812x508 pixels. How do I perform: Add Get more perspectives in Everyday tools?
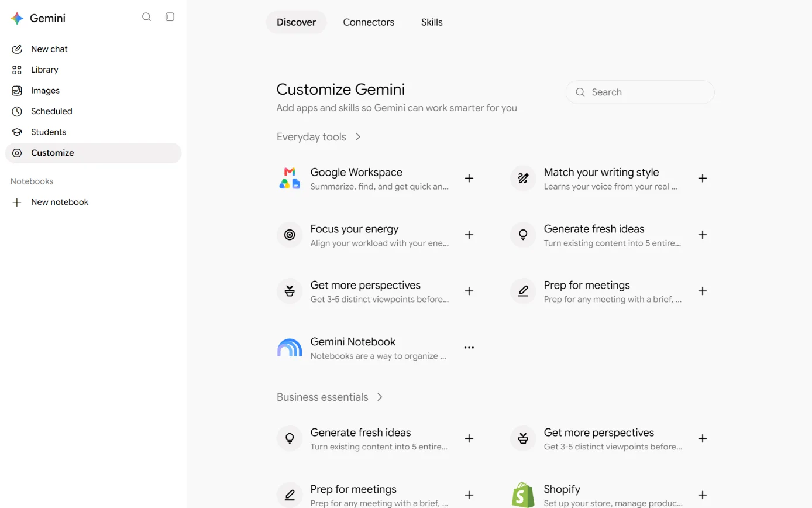pyautogui.click(x=469, y=291)
